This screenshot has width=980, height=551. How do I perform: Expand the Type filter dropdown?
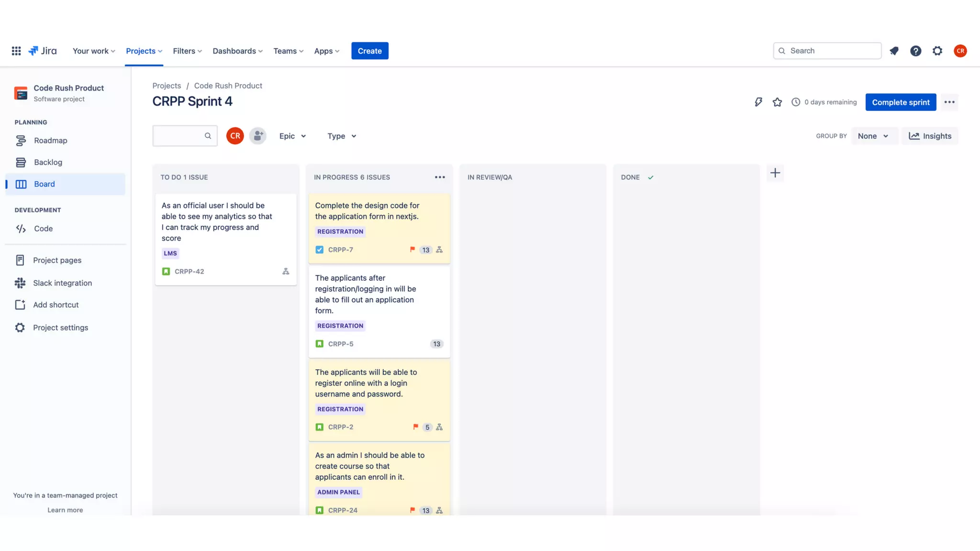pos(342,136)
